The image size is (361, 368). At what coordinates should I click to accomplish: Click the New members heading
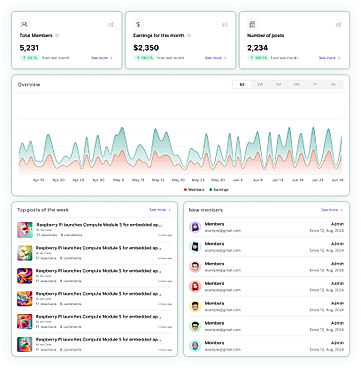(206, 210)
